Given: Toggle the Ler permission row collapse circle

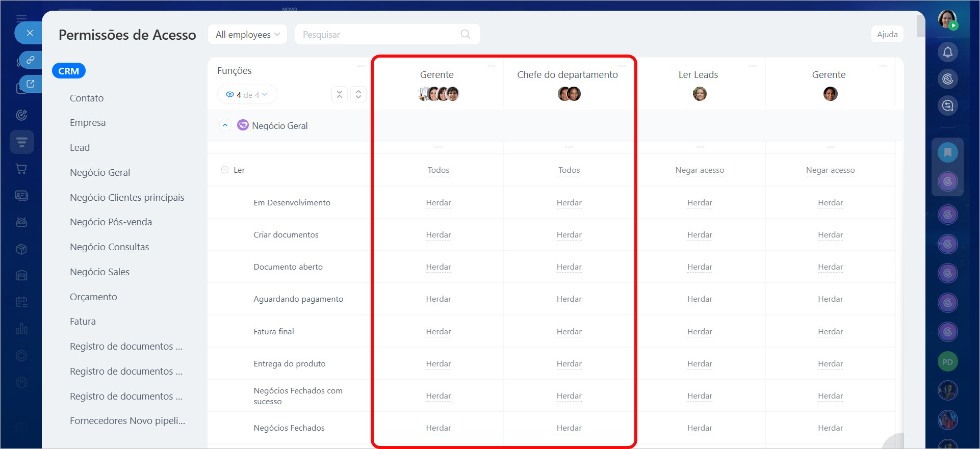Looking at the screenshot, I should (x=225, y=170).
